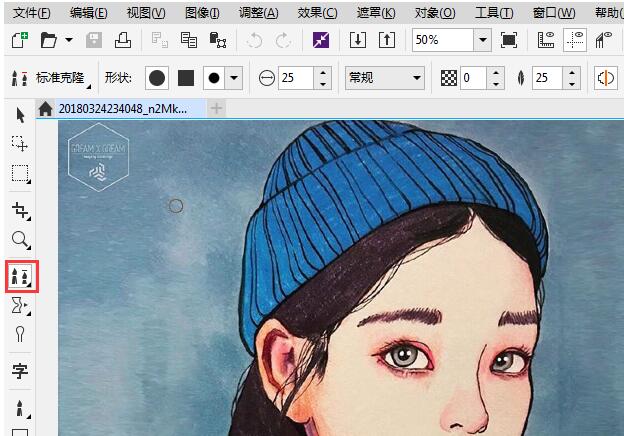Open the 文件(F) menu
The width and height of the screenshot is (624, 436).
[x=32, y=13]
